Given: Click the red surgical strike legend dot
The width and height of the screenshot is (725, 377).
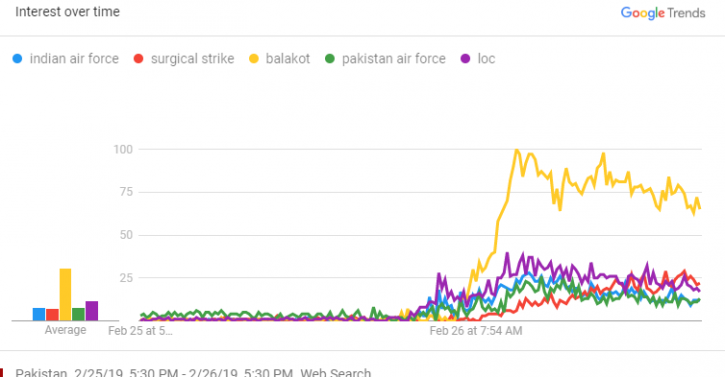Looking at the screenshot, I should tap(138, 59).
